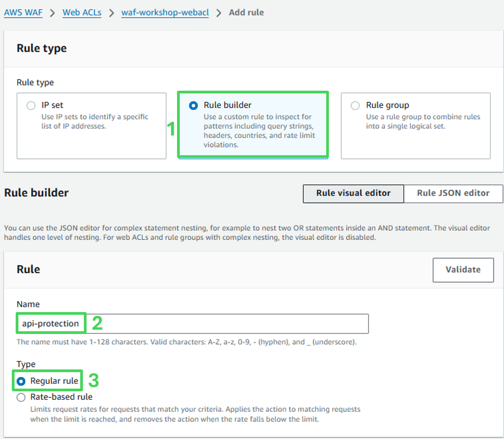
Task: Click the Add rule breadcrumb text
Action: (246, 12)
